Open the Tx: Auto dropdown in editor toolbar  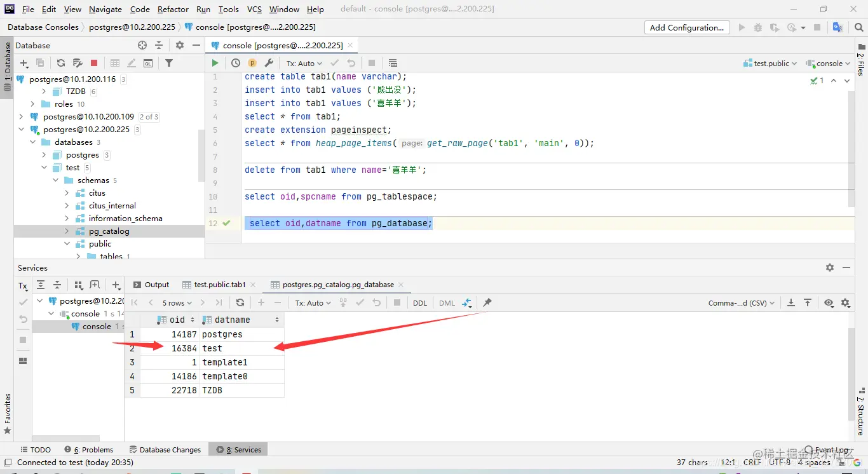304,63
